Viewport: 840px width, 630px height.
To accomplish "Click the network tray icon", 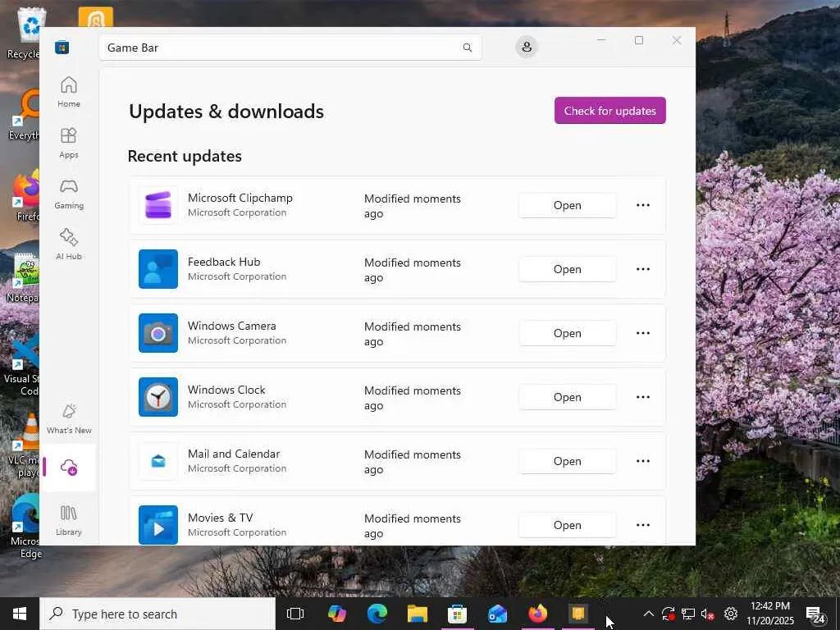I will [688, 614].
